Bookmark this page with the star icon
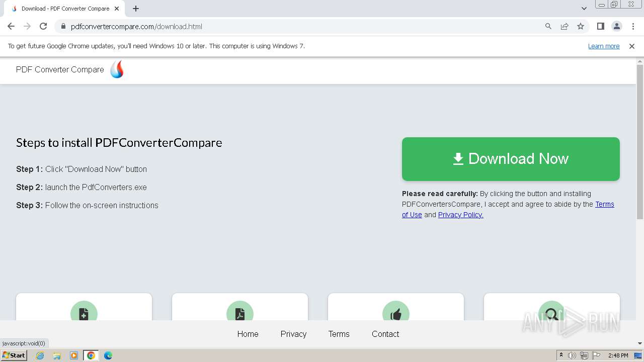 581,26
